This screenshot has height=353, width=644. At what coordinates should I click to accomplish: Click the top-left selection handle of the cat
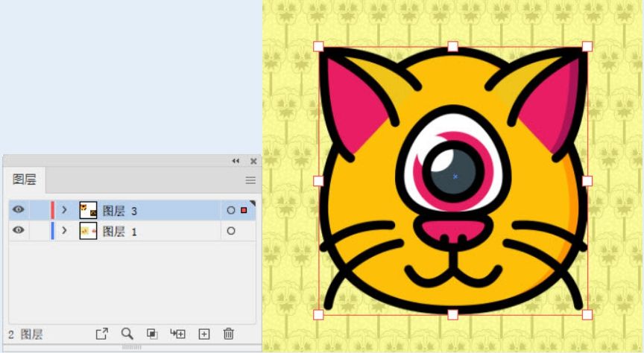click(318, 46)
